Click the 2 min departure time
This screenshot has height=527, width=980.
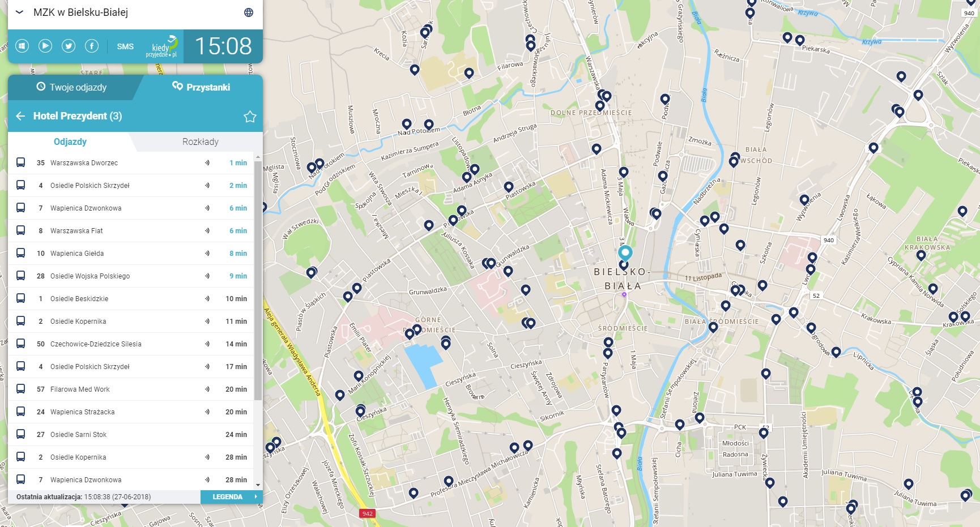[238, 185]
